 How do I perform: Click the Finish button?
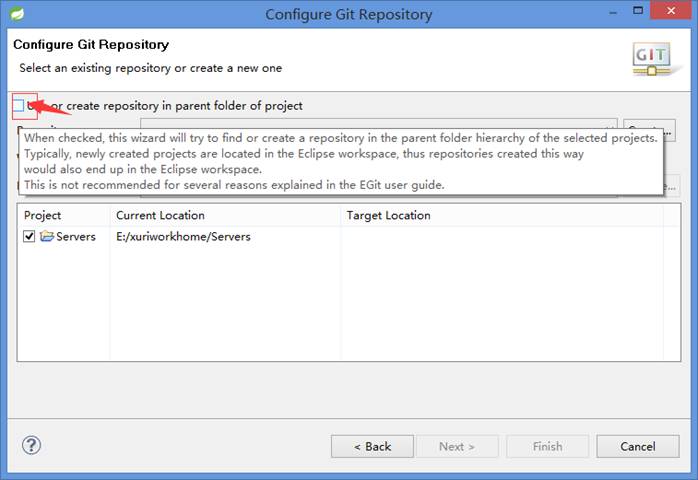548,446
